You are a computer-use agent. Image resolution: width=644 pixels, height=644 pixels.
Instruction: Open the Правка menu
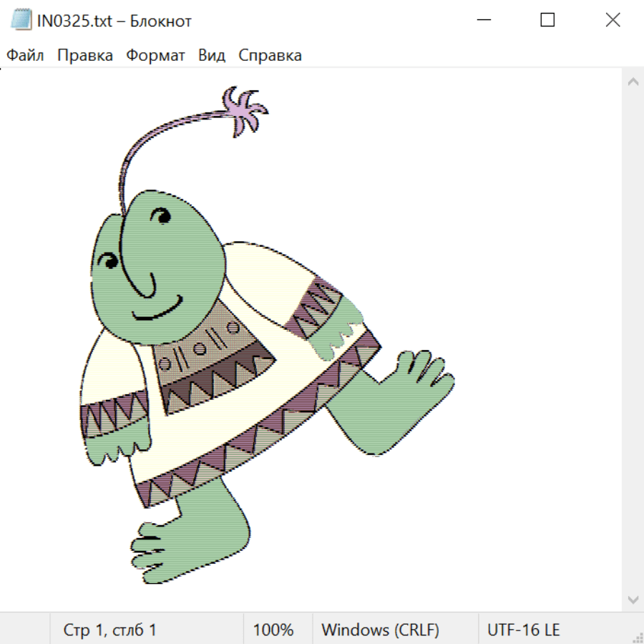click(x=85, y=56)
